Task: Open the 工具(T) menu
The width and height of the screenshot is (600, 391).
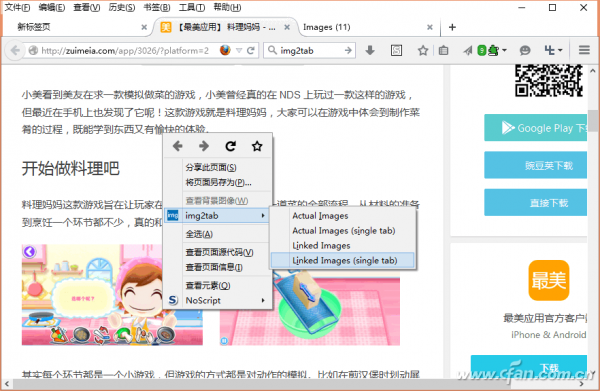Action: click(x=191, y=7)
